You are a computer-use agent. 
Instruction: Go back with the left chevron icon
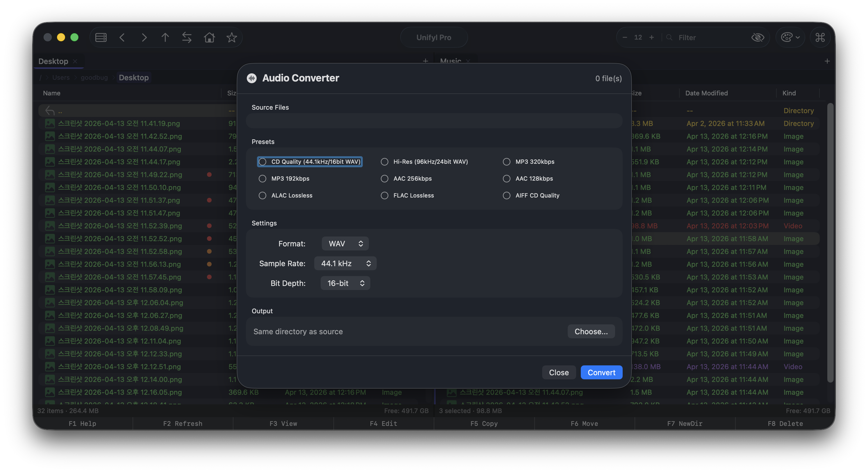click(x=122, y=38)
